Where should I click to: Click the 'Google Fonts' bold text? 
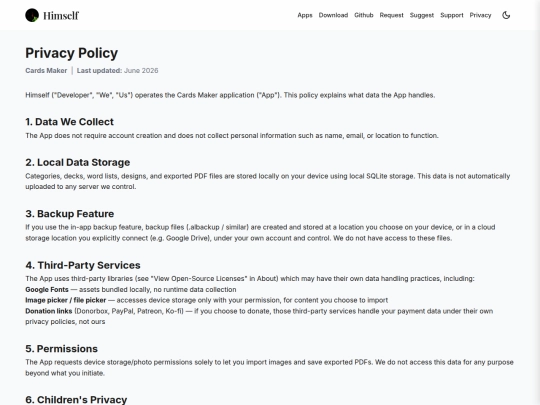click(47, 290)
